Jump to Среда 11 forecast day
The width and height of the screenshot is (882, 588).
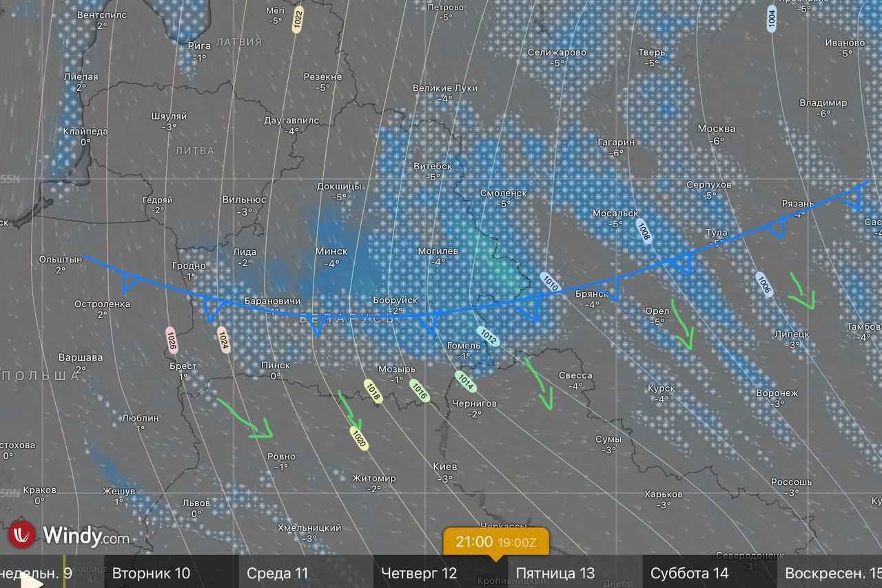(x=277, y=573)
